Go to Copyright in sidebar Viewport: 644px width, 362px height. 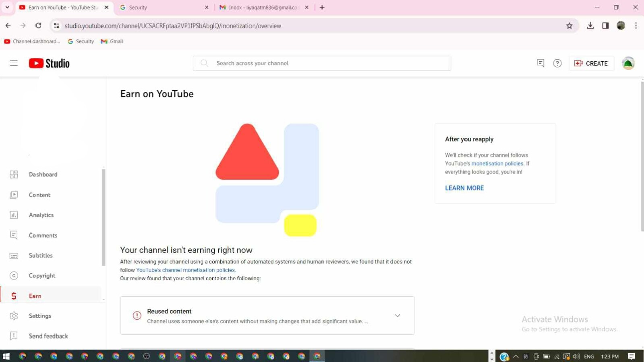[x=42, y=276]
